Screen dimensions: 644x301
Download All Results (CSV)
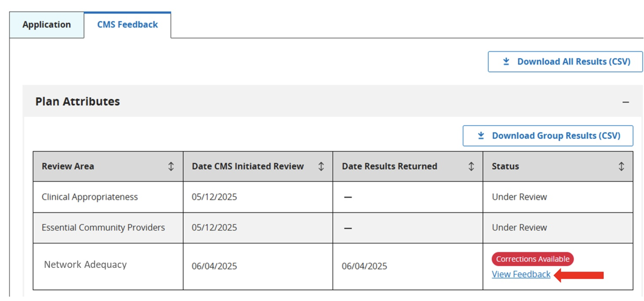click(x=565, y=62)
